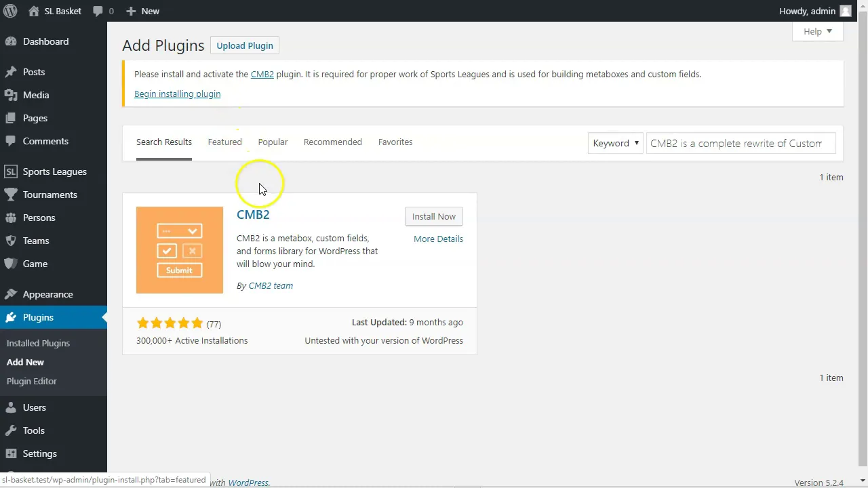This screenshot has width=868, height=488.
Task: Click the Sports Leagues SL icon
Action: point(10,171)
